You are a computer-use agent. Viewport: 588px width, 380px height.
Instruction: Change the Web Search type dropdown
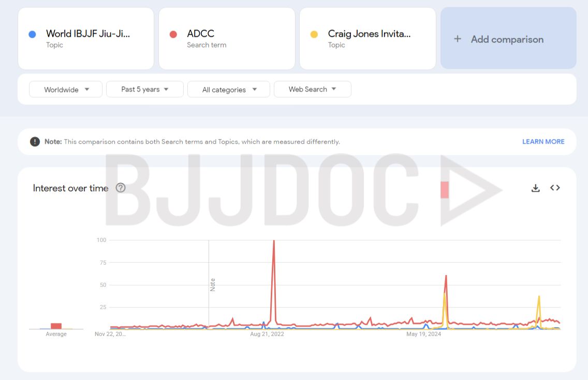tap(312, 89)
